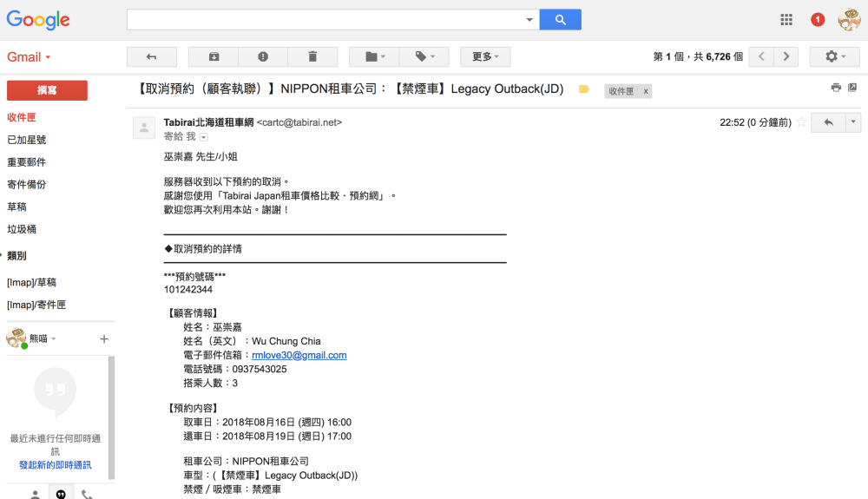Click sender name Tabirai北海道租車網
Screen dimensions: 868x499
208,122
